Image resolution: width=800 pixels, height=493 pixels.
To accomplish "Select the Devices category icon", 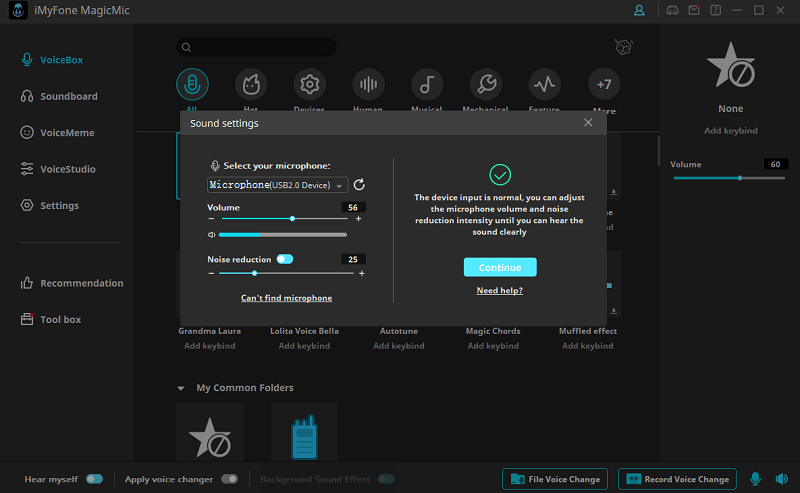I will click(310, 84).
